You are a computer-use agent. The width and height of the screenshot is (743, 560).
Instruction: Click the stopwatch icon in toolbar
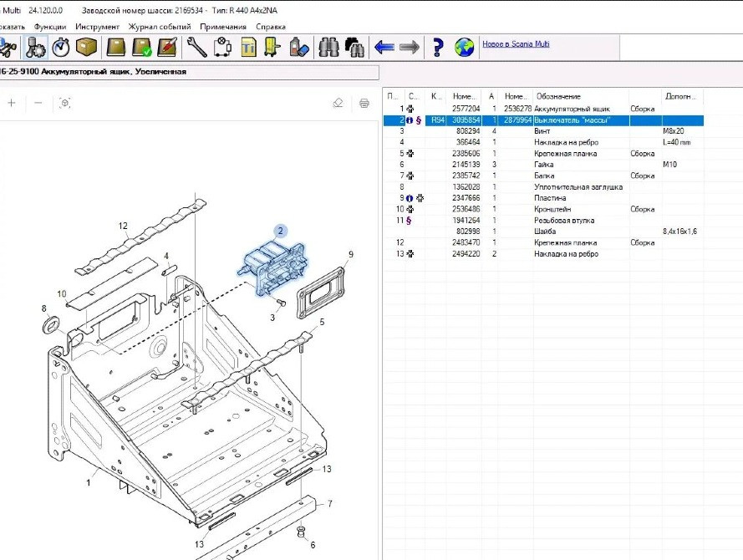[x=60, y=48]
